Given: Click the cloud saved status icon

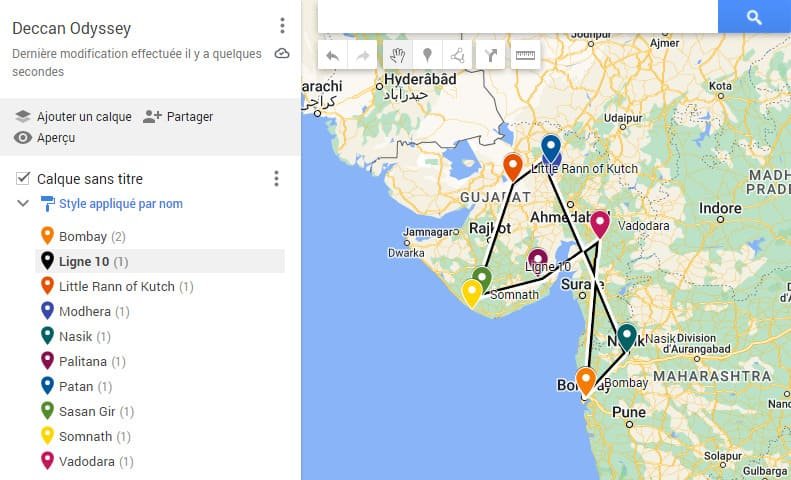Looking at the screenshot, I should 282,53.
